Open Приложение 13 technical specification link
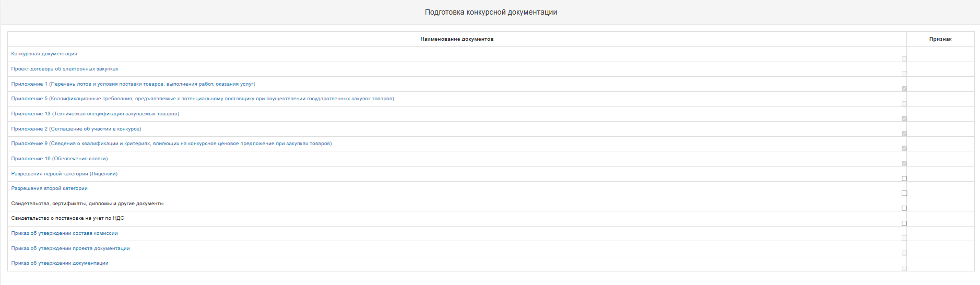Screen dimensions: 980x285 [95, 114]
